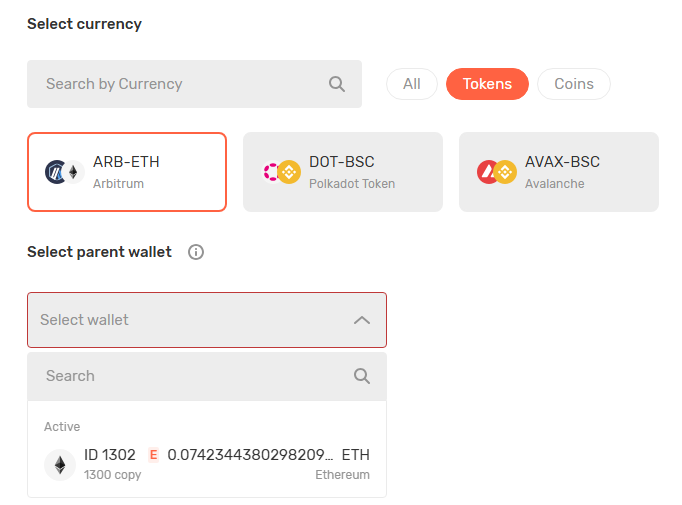Click the Avalanche token logo icon
Viewport: 682px width, 505px height.
click(488, 172)
